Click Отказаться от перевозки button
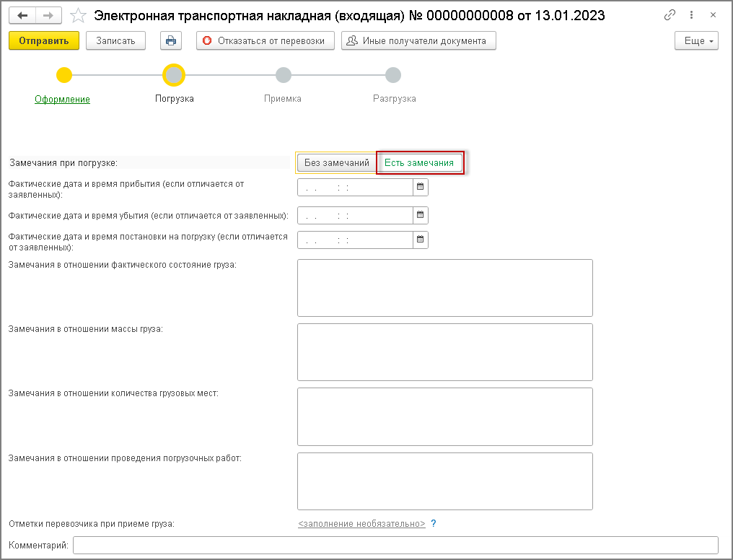733x560 pixels. coord(265,40)
